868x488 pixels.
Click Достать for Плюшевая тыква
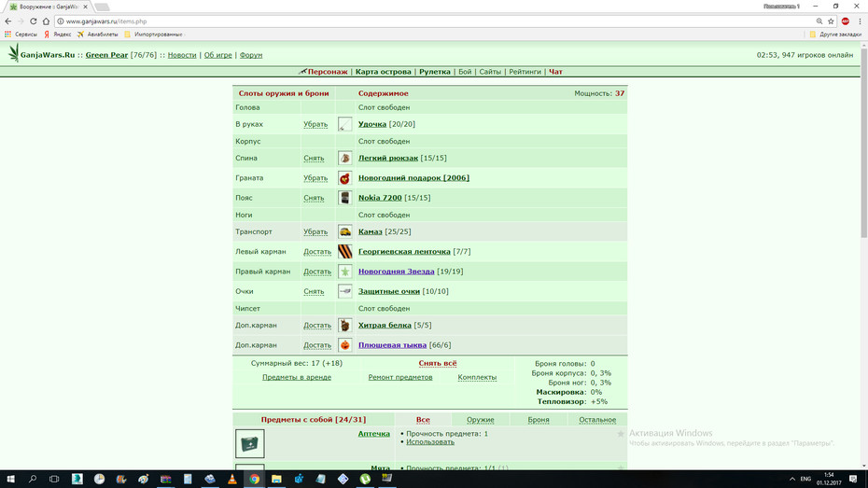click(x=317, y=345)
